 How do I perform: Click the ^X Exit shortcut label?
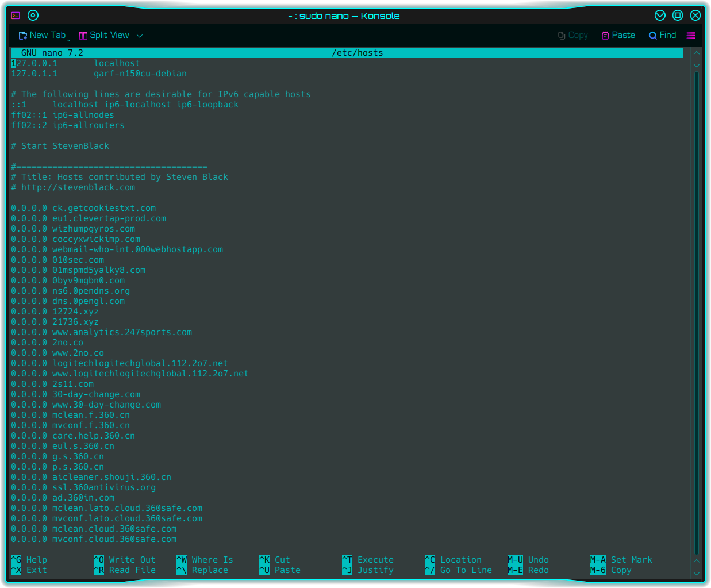point(29,570)
